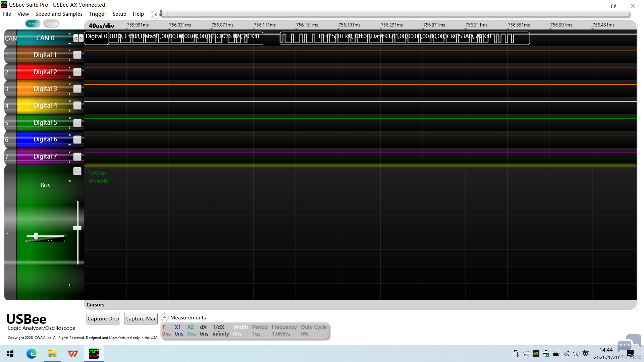Screen dimensions: 644x362
Task: Open the Trigger menu
Action: [x=97, y=14]
